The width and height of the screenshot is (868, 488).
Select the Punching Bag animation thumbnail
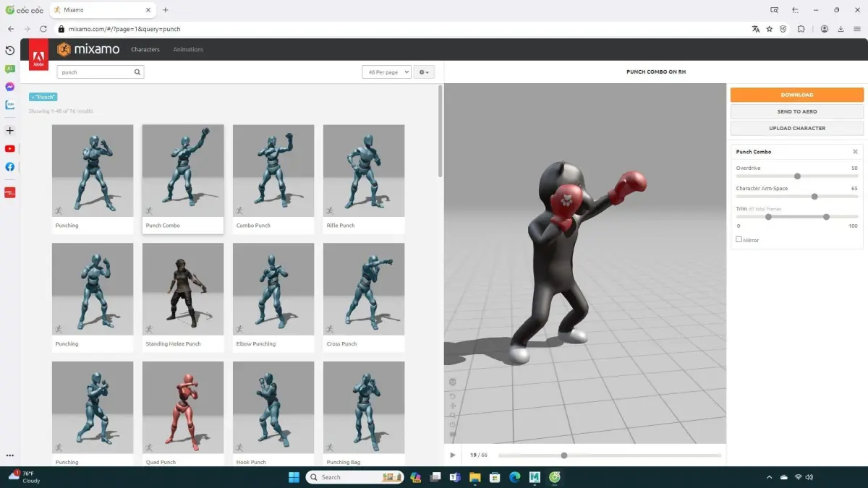point(364,408)
